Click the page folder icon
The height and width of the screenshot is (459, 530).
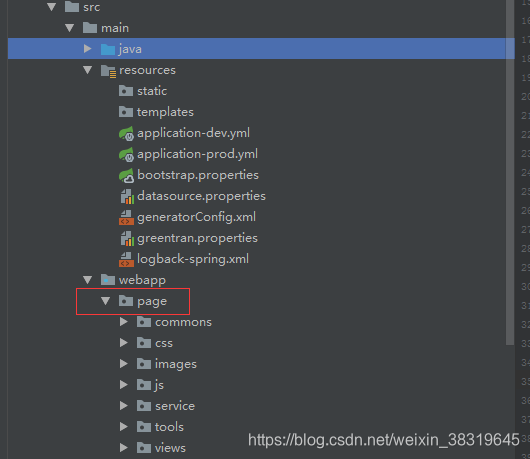[126, 300]
